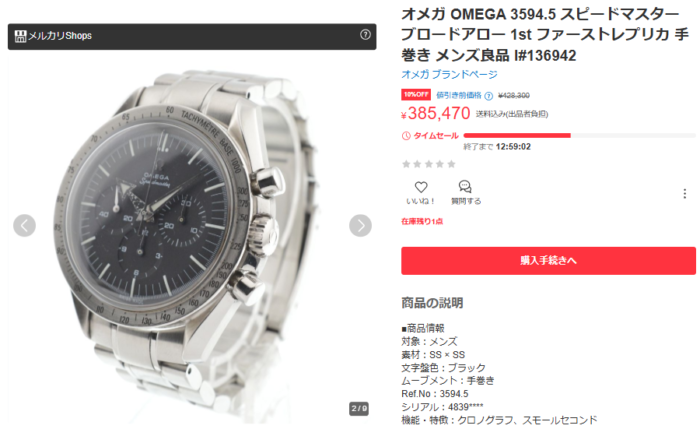Open the help question mark on Shops banner
This screenshot has height=429, width=700.
pyautogui.click(x=365, y=35)
